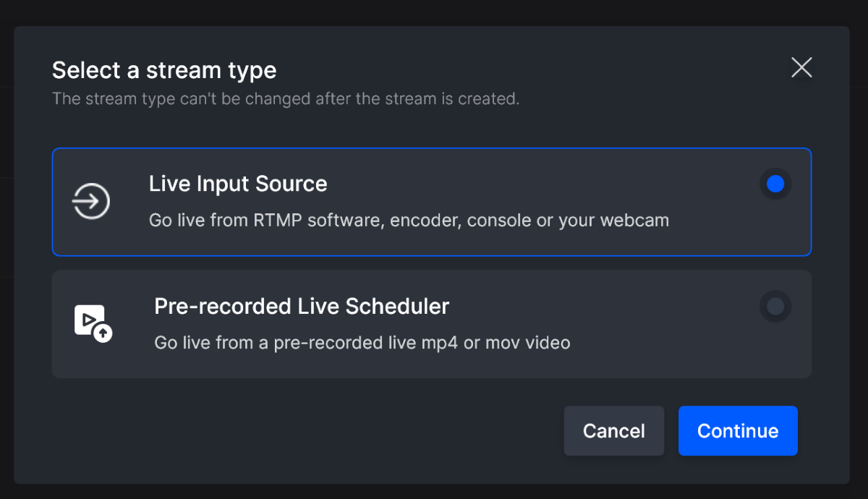Click the Continue button
This screenshot has width=868, height=499.
(738, 431)
